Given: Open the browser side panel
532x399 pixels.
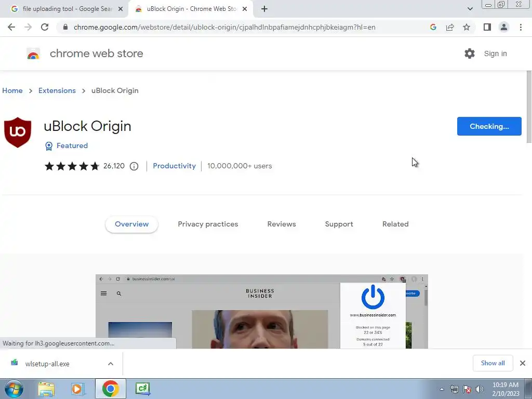Looking at the screenshot, I should click(x=487, y=27).
